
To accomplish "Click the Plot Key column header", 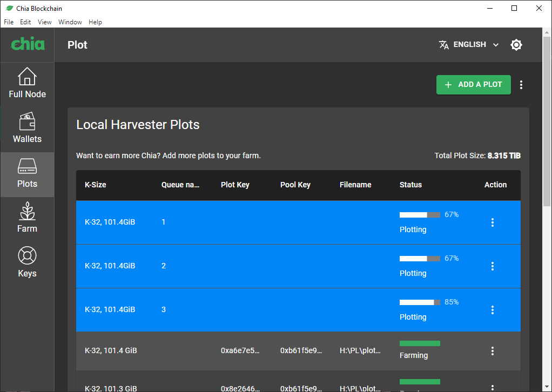I will (x=235, y=185).
